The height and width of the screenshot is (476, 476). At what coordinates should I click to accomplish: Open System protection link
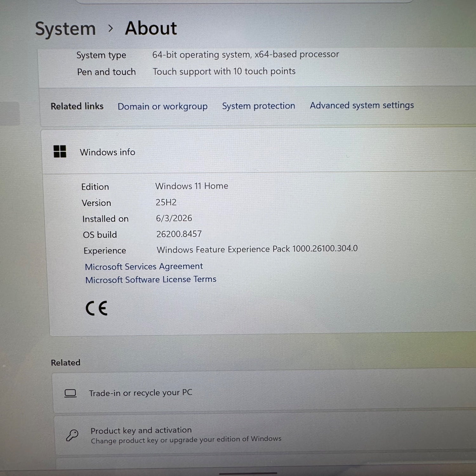point(259,106)
